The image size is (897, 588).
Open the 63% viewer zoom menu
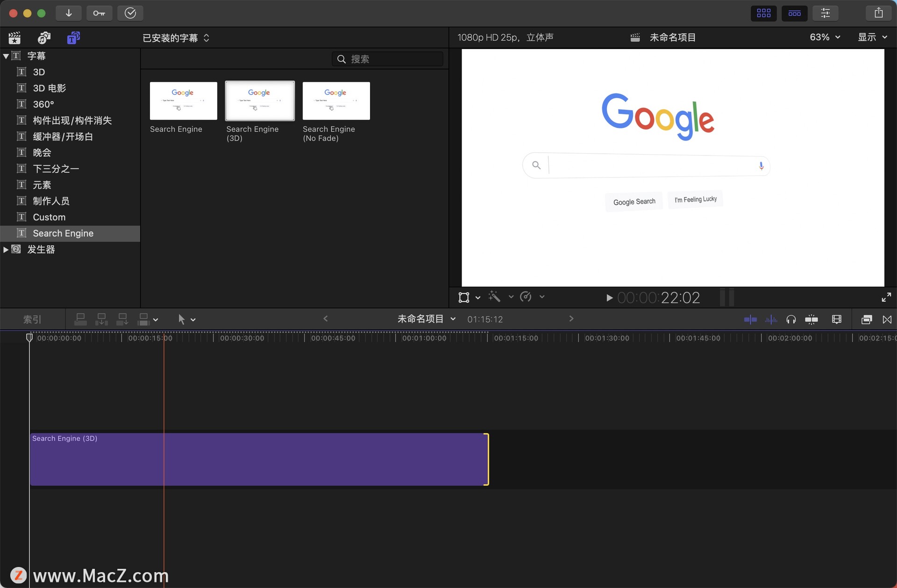825,37
